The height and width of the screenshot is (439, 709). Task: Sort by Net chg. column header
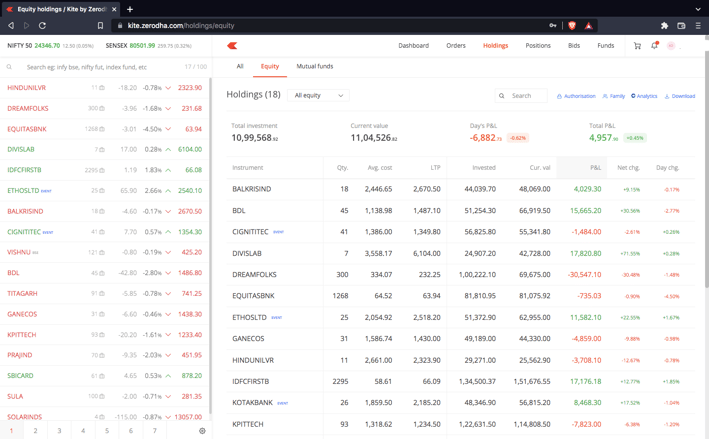point(629,168)
